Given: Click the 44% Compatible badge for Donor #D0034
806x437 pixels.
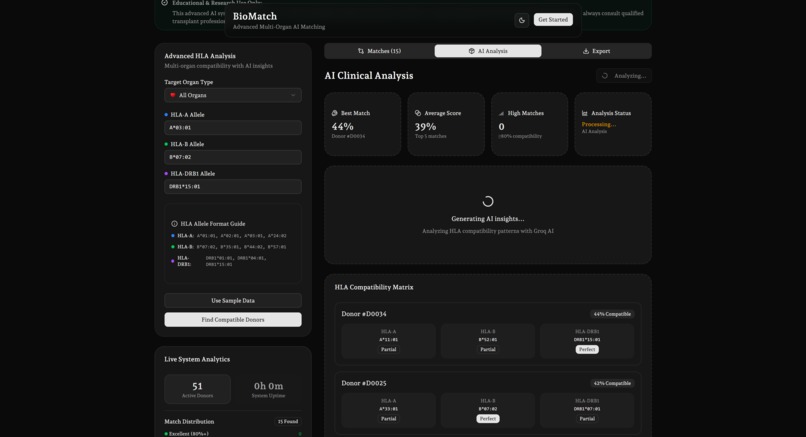Looking at the screenshot, I should [x=612, y=314].
